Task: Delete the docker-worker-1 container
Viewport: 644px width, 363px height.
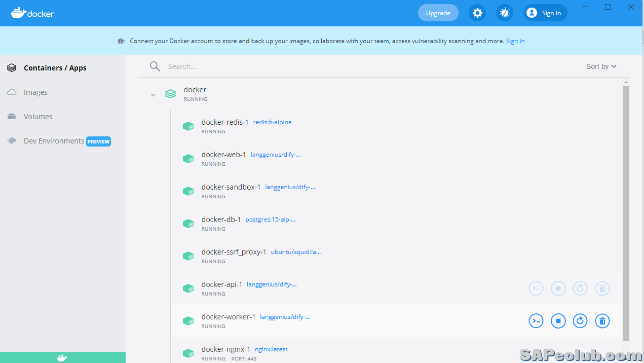Action: [602, 321]
